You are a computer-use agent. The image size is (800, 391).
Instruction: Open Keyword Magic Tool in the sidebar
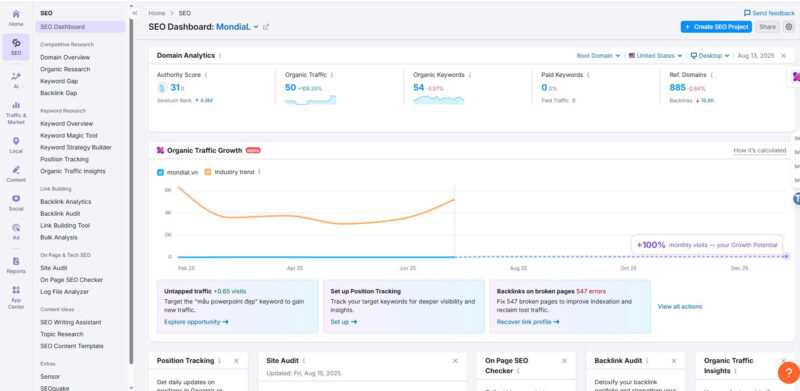69,135
